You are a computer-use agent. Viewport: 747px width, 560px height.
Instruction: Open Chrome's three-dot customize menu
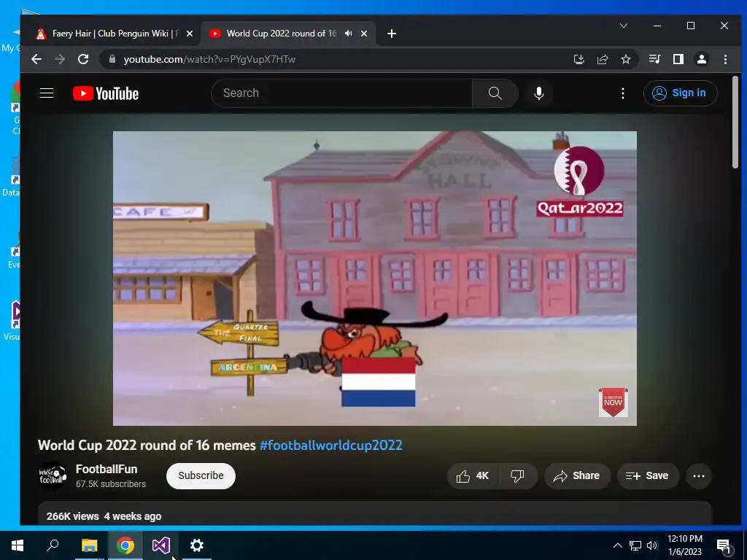click(x=725, y=59)
